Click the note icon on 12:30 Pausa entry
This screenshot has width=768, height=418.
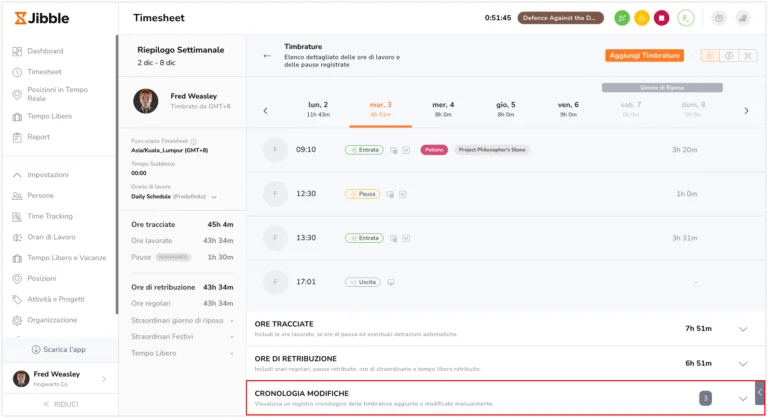[x=401, y=194]
